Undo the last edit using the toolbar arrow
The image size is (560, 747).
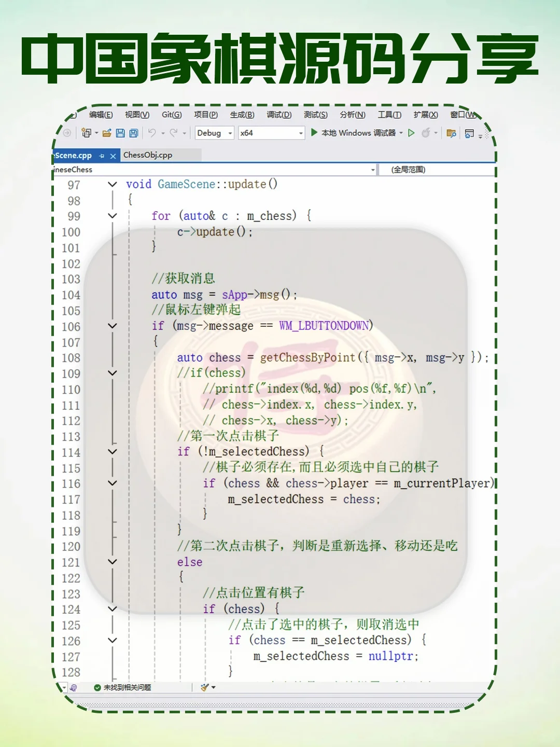tap(152, 133)
